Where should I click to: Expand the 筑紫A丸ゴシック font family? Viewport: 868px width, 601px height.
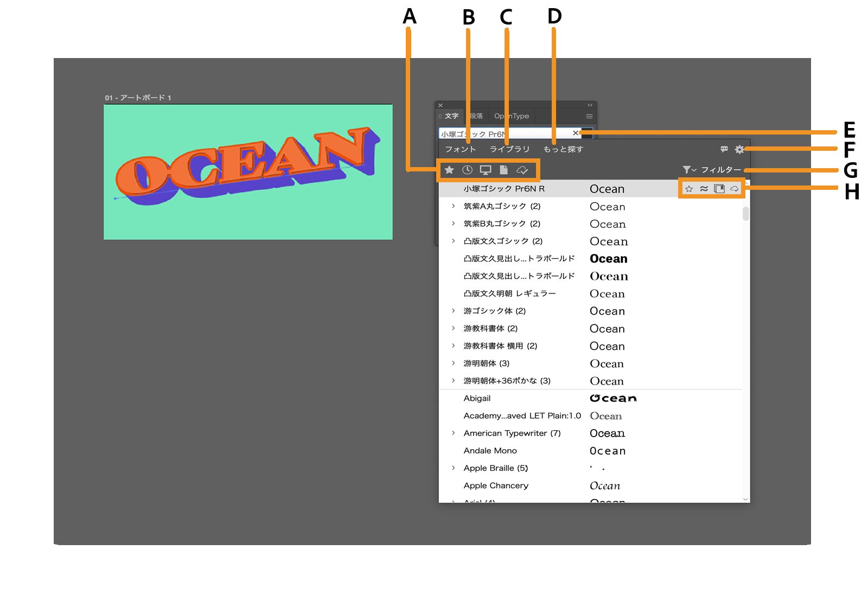(454, 206)
